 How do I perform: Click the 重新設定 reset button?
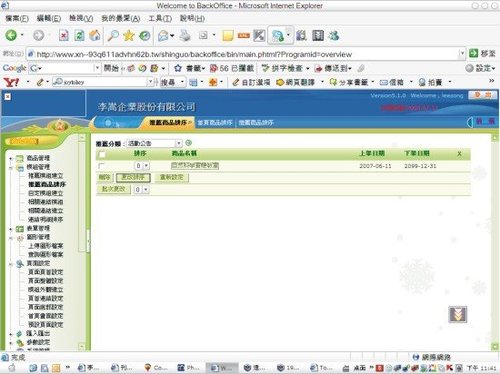tap(172, 177)
